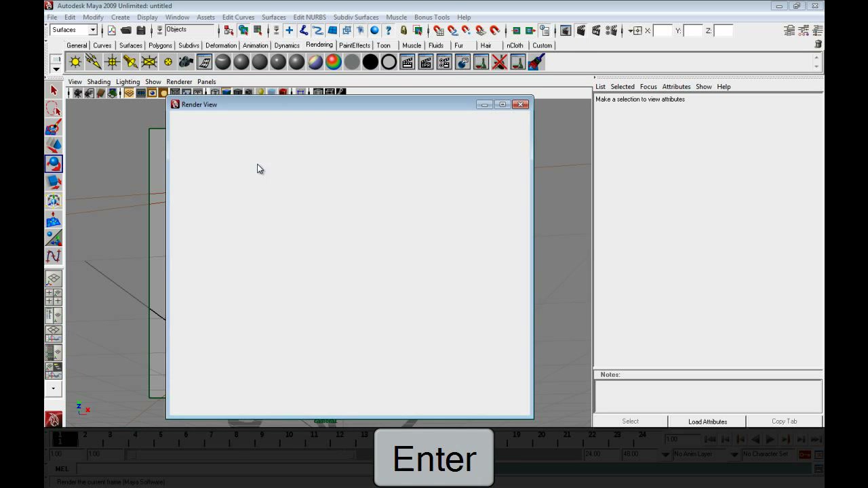
Task: Select the arrow Select tool in toolbox
Action: pyautogui.click(x=54, y=90)
